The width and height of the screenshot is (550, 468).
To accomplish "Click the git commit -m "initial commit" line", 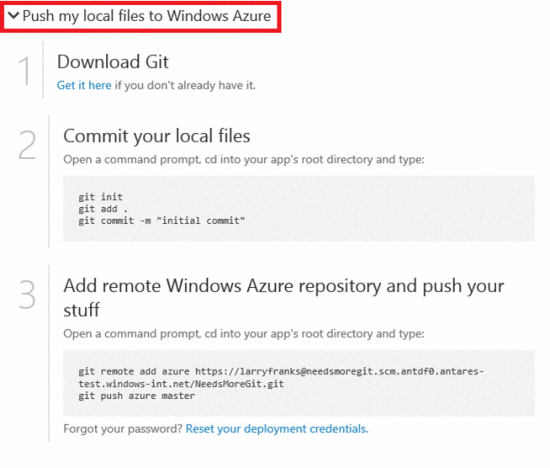I will [x=161, y=221].
